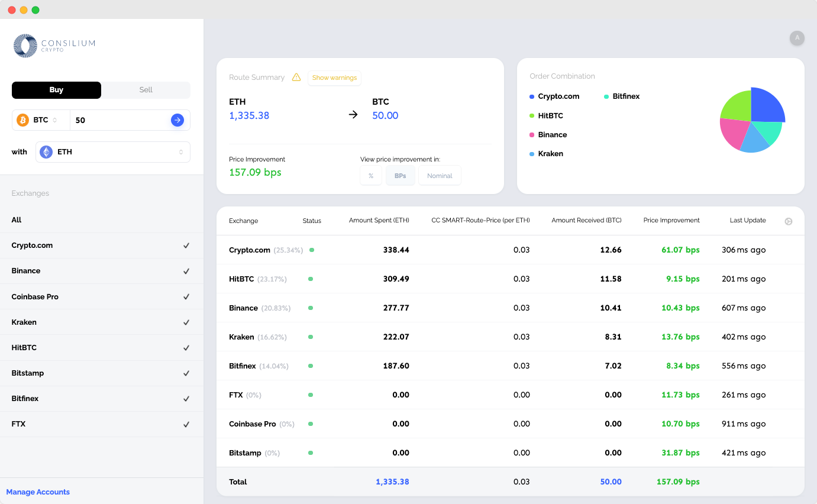Sort by Price Improvement column header
The image size is (817, 504).
[x=671, y=221]
